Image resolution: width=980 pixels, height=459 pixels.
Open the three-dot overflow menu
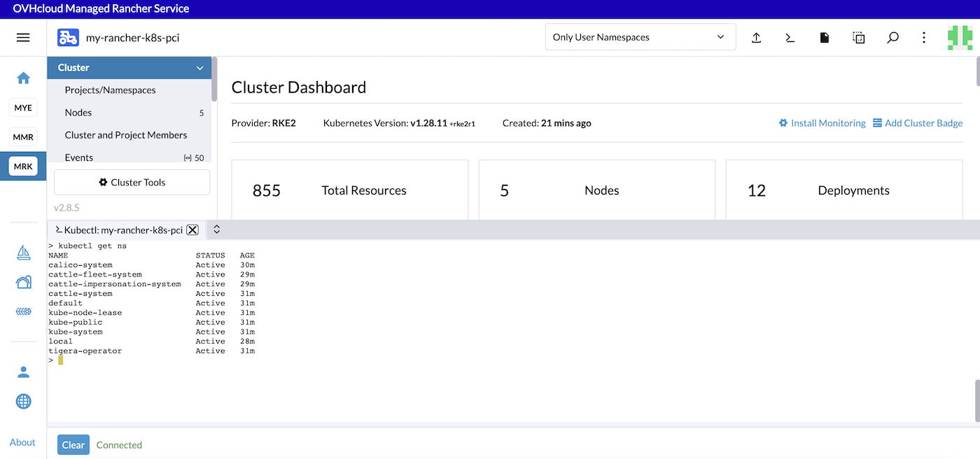tap(923, 37)
